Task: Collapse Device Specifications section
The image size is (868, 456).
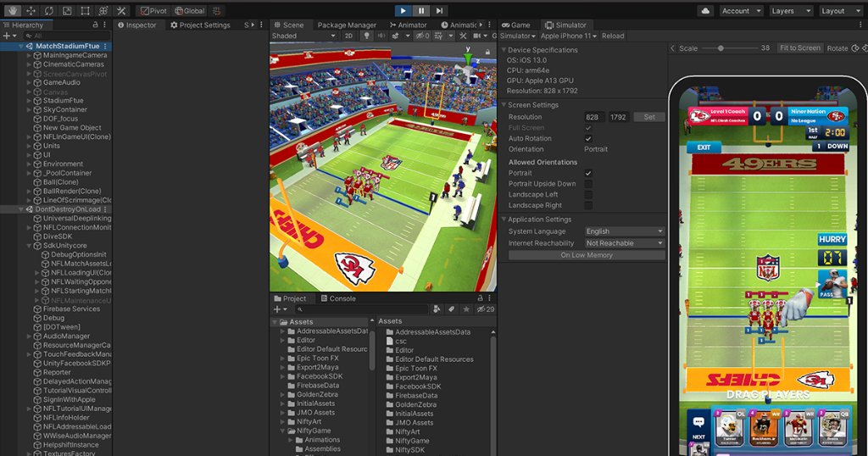Action: tap(504, 50)
